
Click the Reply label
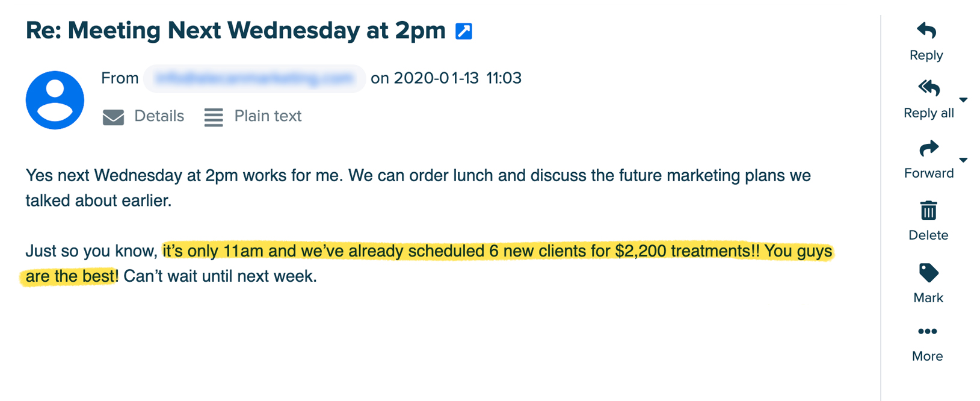(926, 55)
